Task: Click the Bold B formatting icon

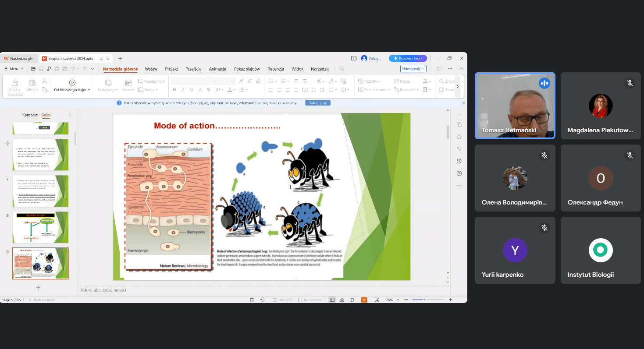Action: tap(174, 90)
